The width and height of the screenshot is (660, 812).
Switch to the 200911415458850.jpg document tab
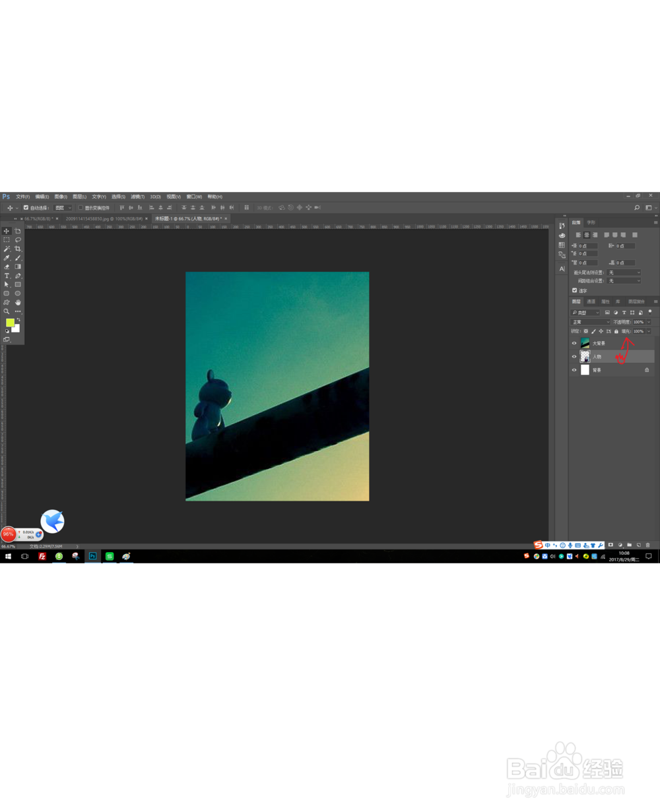click(x=104, y=218)
